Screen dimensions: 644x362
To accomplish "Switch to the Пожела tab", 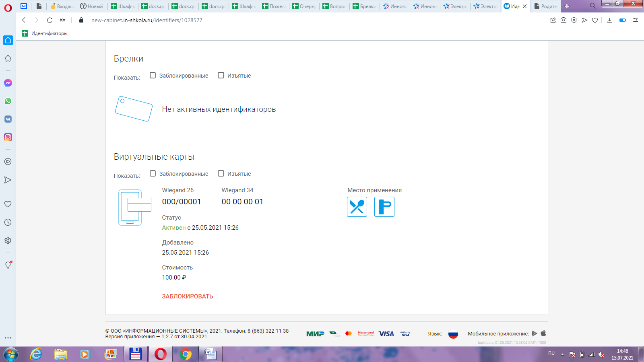I will (x=274, y=6).
